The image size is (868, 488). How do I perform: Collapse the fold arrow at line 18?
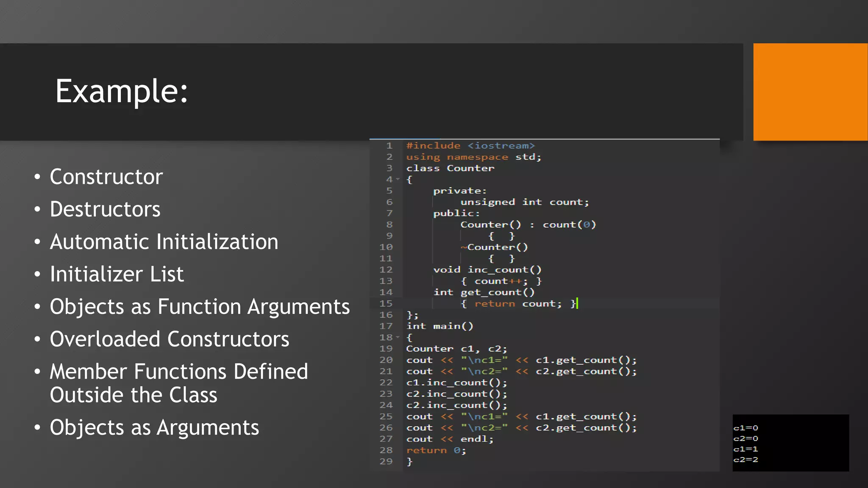398,338
